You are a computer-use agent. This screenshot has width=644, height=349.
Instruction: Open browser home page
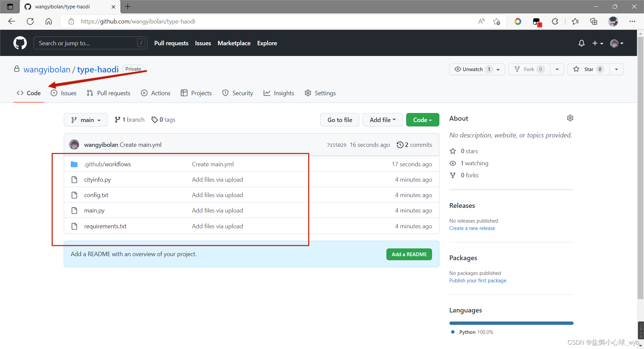(x=49, y=21)
